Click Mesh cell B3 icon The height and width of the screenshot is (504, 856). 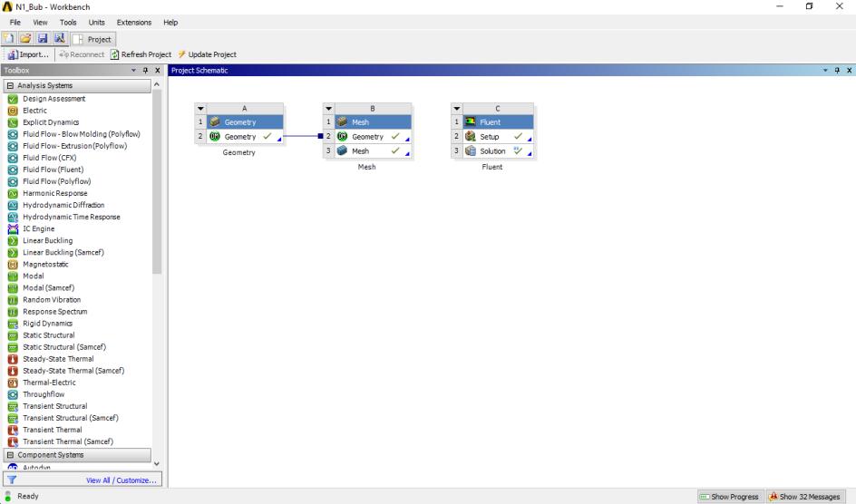pos(342,151)
